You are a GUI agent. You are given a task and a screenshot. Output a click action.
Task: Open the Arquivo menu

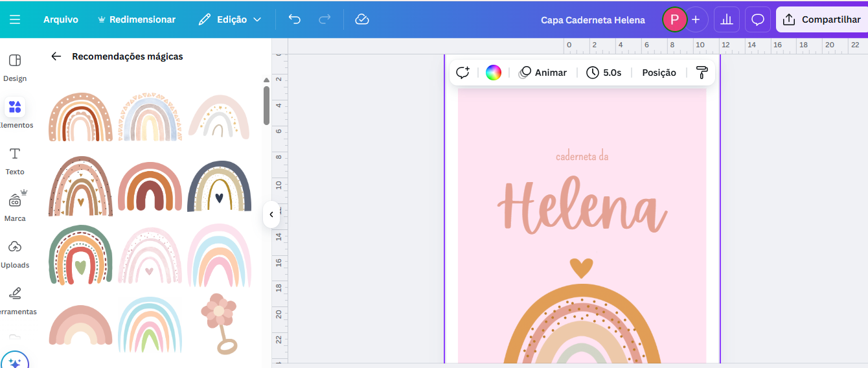[x=61, y=19]
